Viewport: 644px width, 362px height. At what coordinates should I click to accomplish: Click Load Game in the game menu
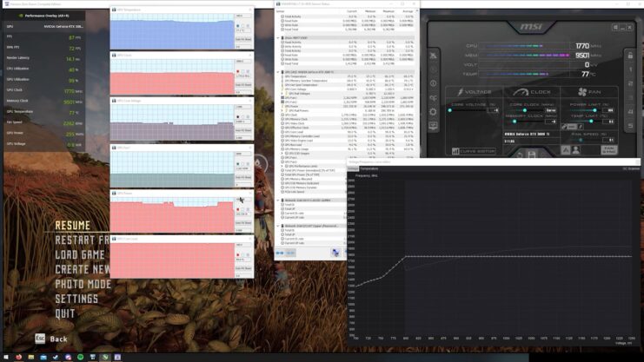(x=80, y=255)
